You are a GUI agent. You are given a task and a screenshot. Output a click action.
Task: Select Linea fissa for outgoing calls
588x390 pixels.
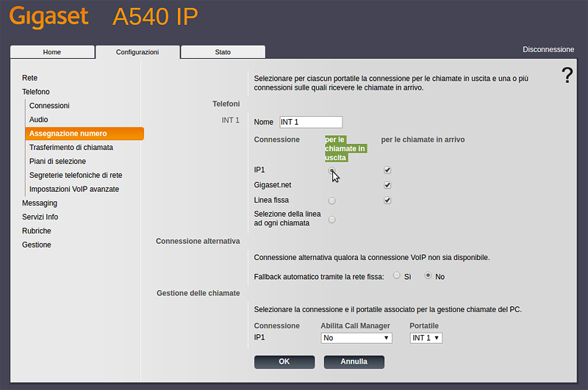pos(331,201)
